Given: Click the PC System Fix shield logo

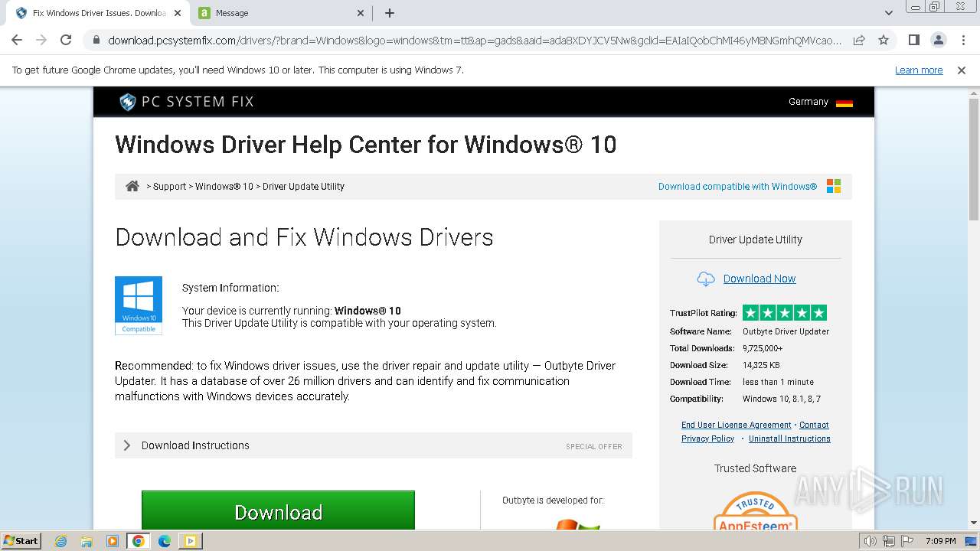Looking at the screenshot, I should tap(128, 102).
